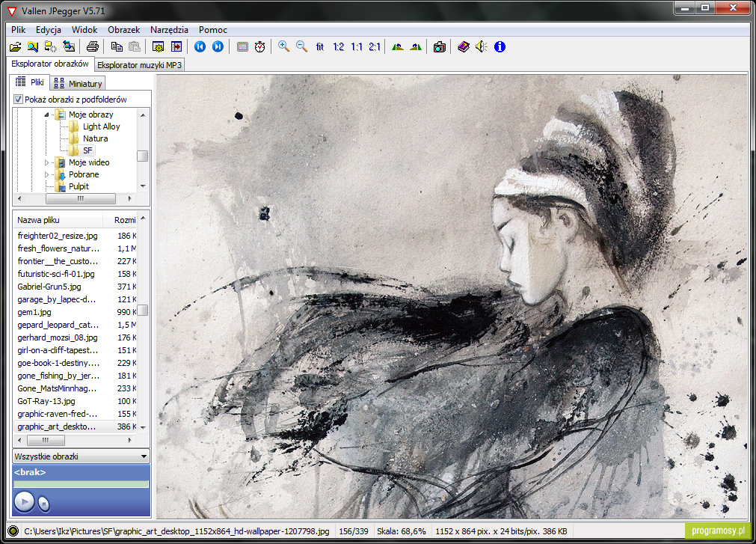Screen dimensions: 756x544
Task: Start the timed slideshow stopwatch icon
Action: tap(260, 47)
